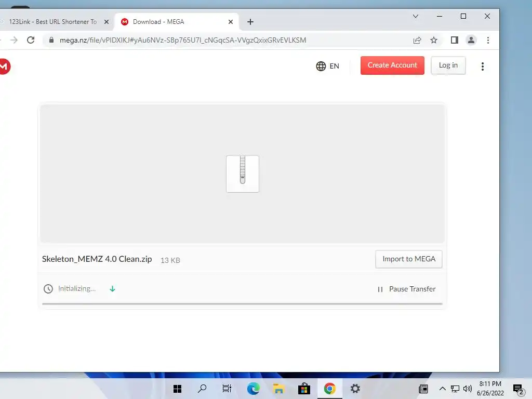Click the forward navigation arrow
Image resolution: width=532 pixels, height=399 pixels.
(14, 40)
